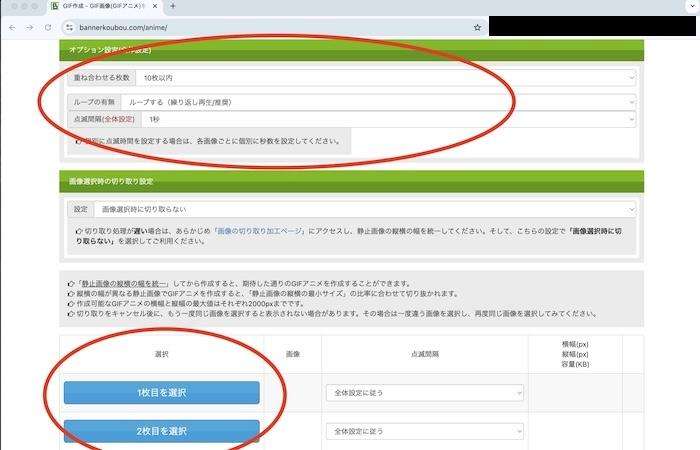Click the 重ね合わせる枚数 label
The height and width of the screenshot is (450, 700).
coord(102,78)
